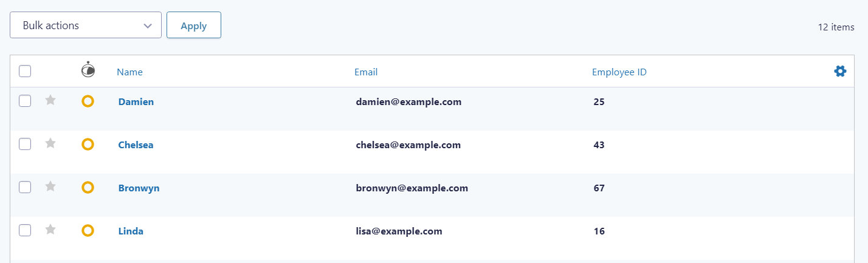Viewport: 868px width, 263px height.
Task: Sort by the Employee ID column
Action: 619,72
